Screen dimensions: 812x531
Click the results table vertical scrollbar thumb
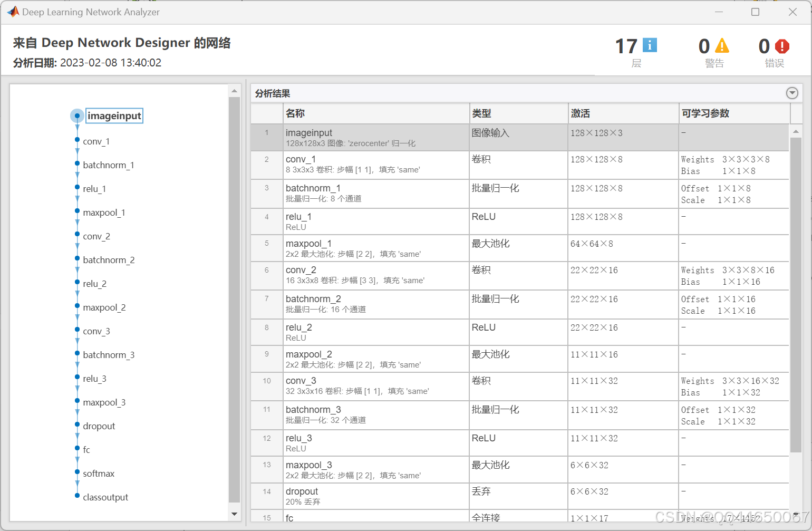[796, 295]
